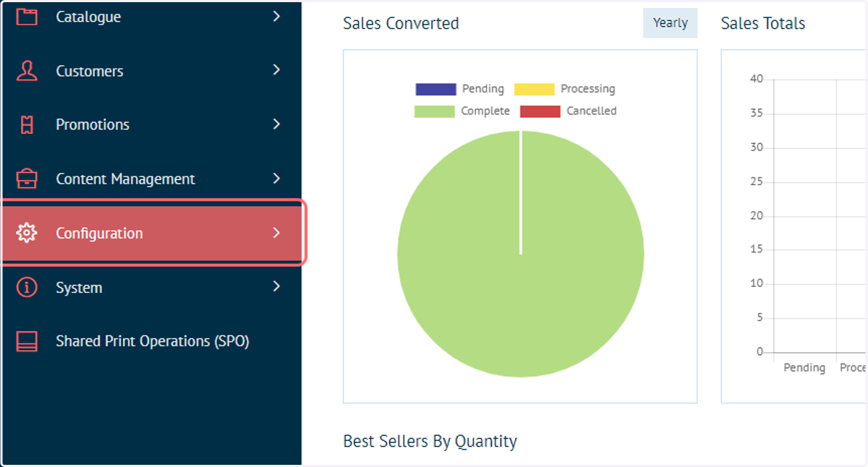The height and width of the screenshot is (467, 868).
Task: Click the Best Sellers By Quantity heading
Action: (x=430, y=441)
